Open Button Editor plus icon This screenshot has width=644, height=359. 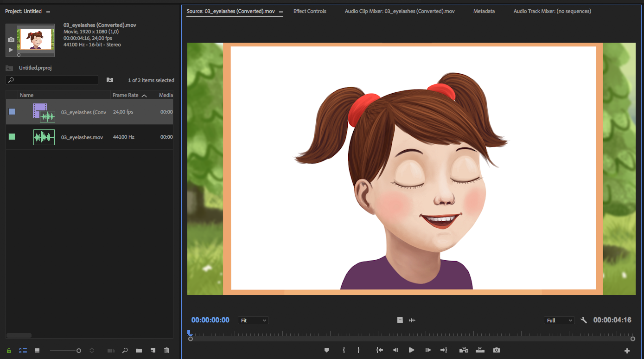627,351
